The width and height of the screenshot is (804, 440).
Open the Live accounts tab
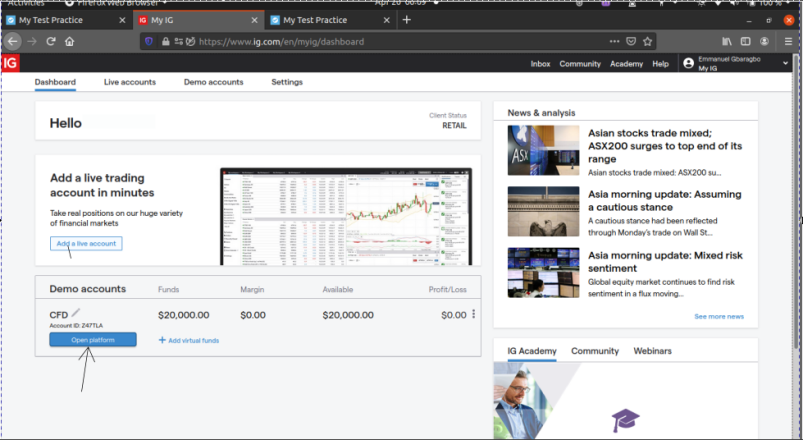[130, 82]
